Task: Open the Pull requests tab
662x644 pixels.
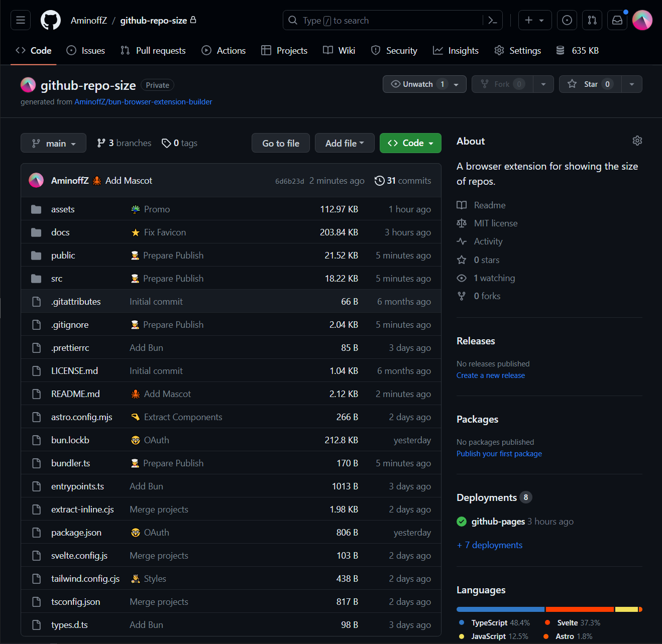Action: point(153,50)
